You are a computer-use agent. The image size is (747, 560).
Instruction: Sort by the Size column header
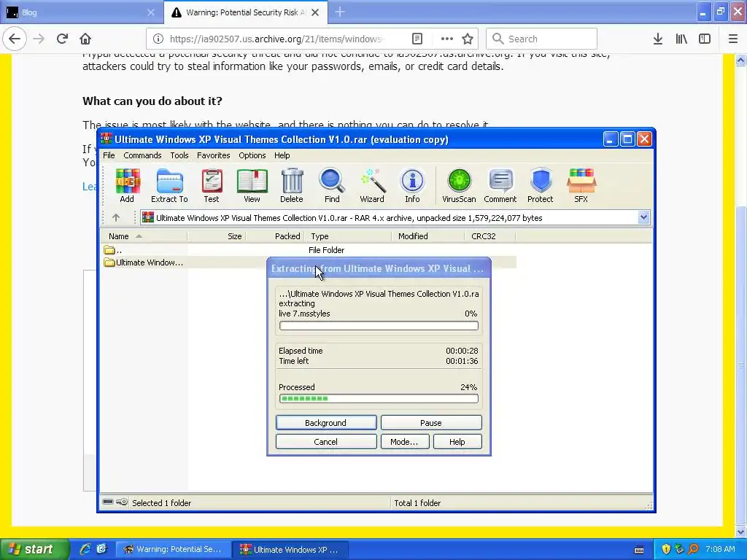point(217,236)
